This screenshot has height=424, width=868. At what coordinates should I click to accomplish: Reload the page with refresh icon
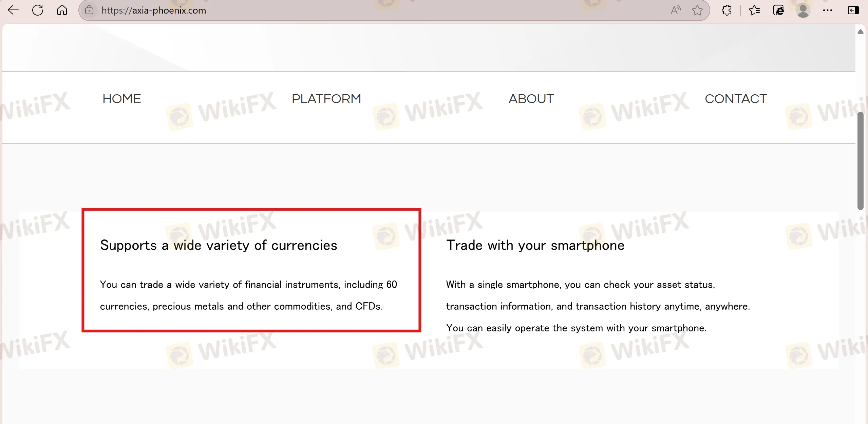[38, 10]
